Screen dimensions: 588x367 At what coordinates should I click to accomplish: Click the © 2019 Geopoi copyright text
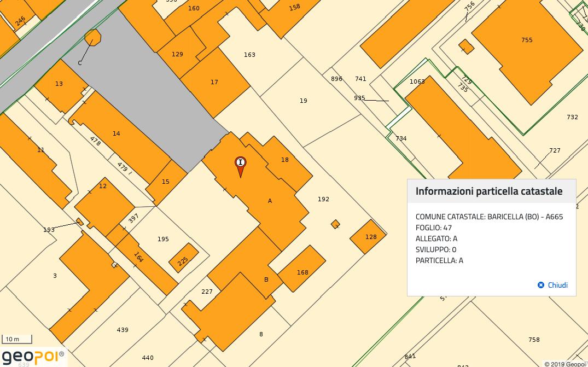coord(565,364)
